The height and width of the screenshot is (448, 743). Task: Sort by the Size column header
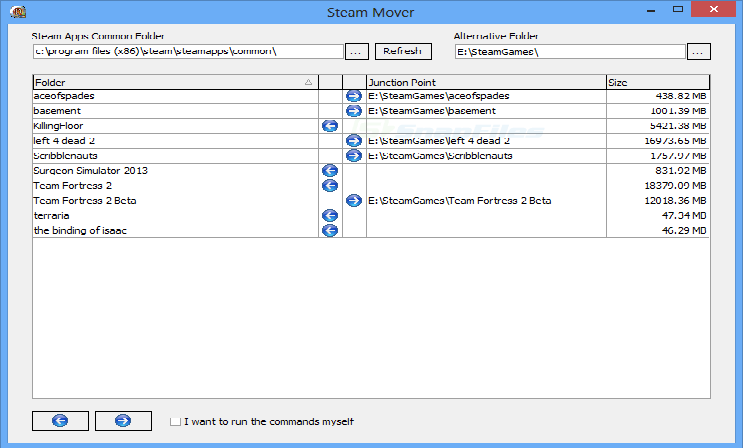[658, 82]
